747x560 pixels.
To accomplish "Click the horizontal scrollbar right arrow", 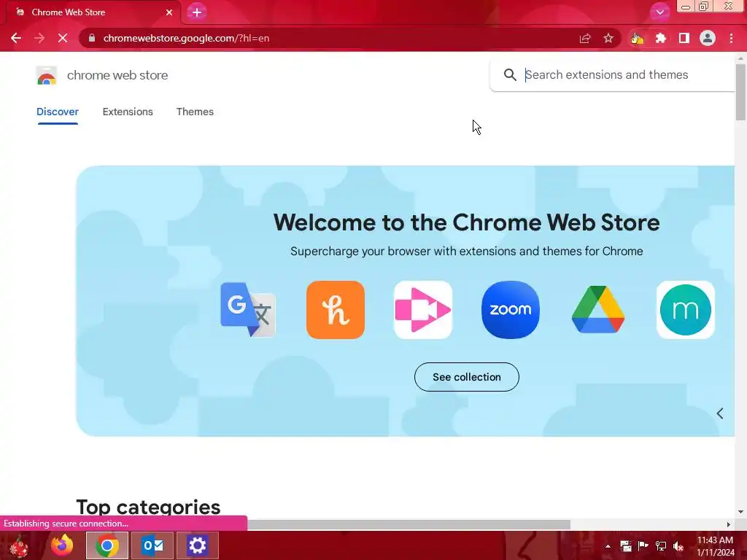I will 729,524.
